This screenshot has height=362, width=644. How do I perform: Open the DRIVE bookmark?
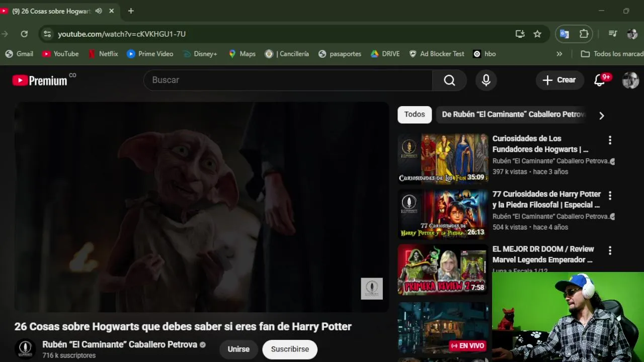pyautogui.click(x=385, y=54)
